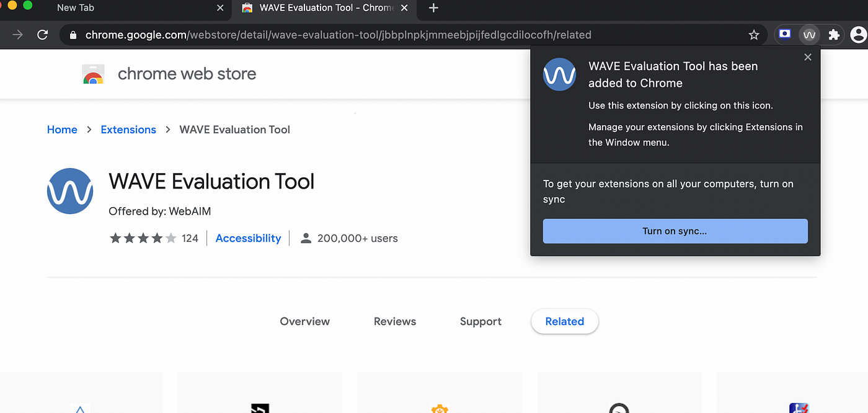The height and width of the screenshot is (413, 868).
Task: Click the address bar URL
Action: [x=338, y=35]
